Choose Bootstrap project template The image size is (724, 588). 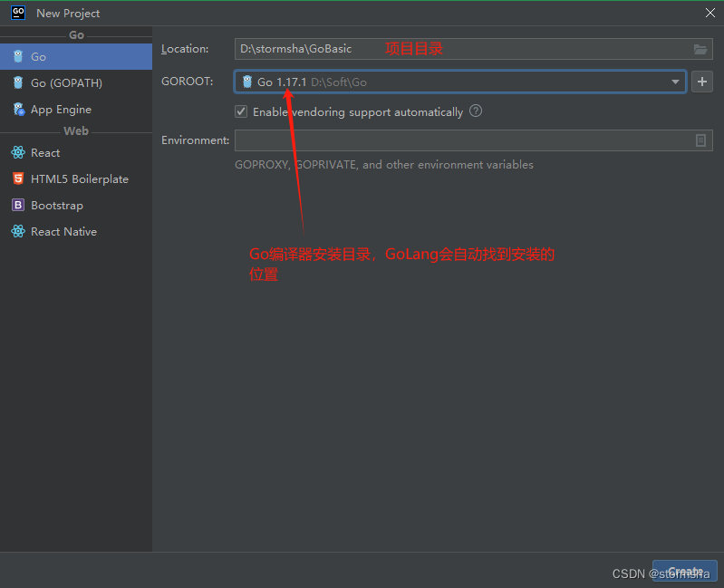pyautogui.click(x=76, y=206)
